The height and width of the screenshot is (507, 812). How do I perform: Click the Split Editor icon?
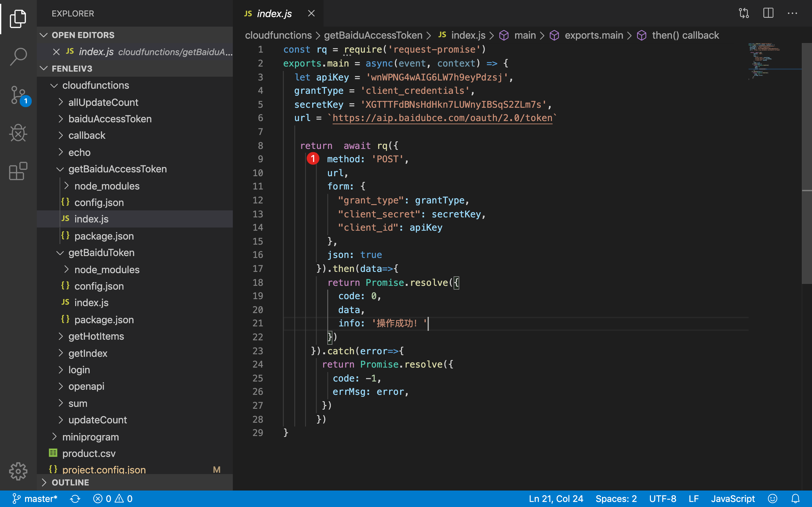(x=768, y=13)
